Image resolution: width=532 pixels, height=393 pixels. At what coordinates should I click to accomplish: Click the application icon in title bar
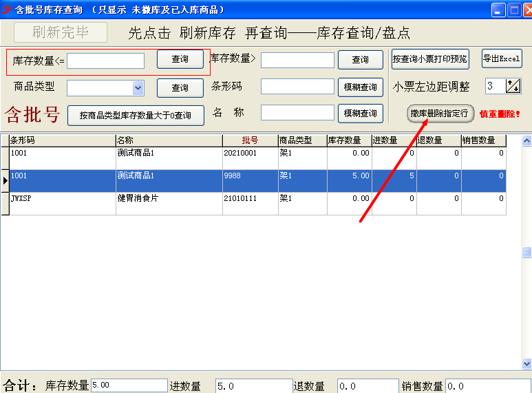click(x=6, y=10)
